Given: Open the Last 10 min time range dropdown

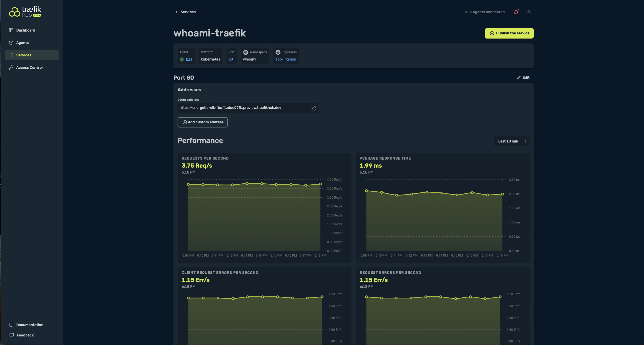Looking at the screenshot, I should point(512,141).
